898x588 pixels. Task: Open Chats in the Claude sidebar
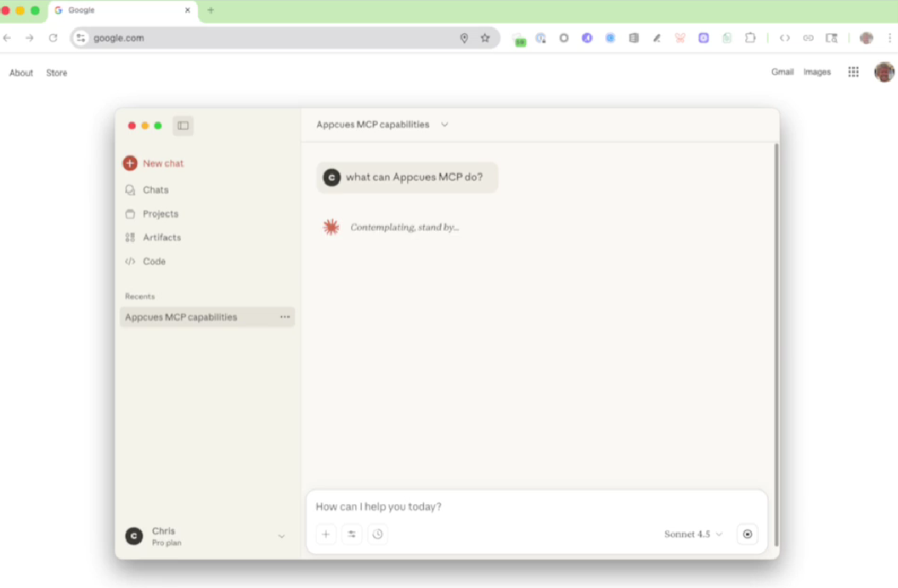[x=147, y=189]
